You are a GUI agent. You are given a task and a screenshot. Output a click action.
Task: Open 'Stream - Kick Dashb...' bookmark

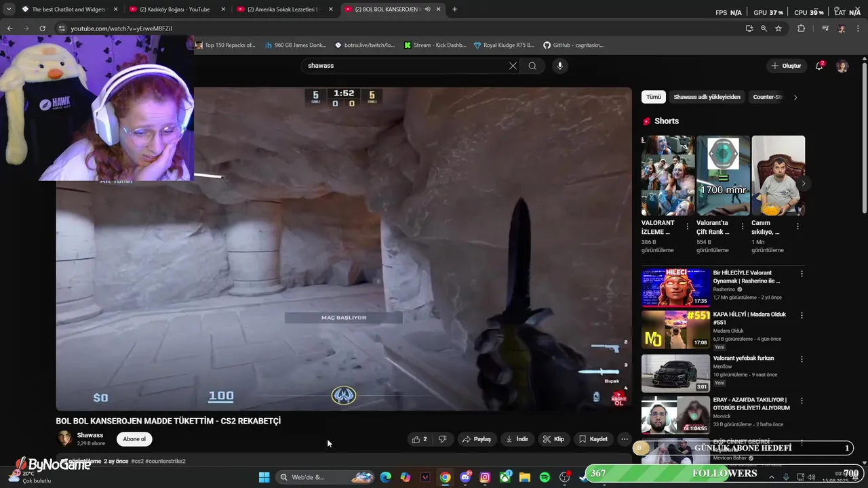tap(435, 45)
